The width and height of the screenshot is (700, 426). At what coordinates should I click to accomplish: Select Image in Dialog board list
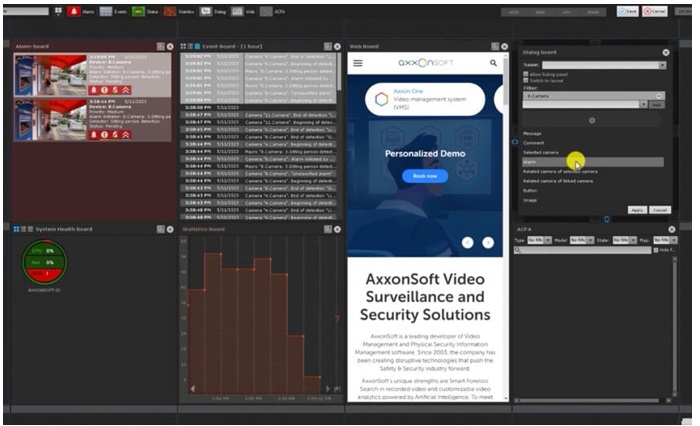click(x=530, y=200)
